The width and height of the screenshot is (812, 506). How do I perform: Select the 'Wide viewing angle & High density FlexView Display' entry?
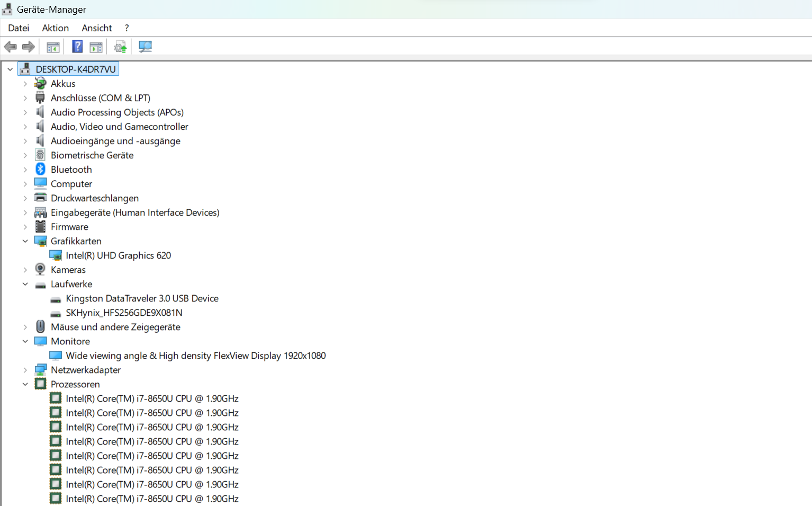pos(196,356)
